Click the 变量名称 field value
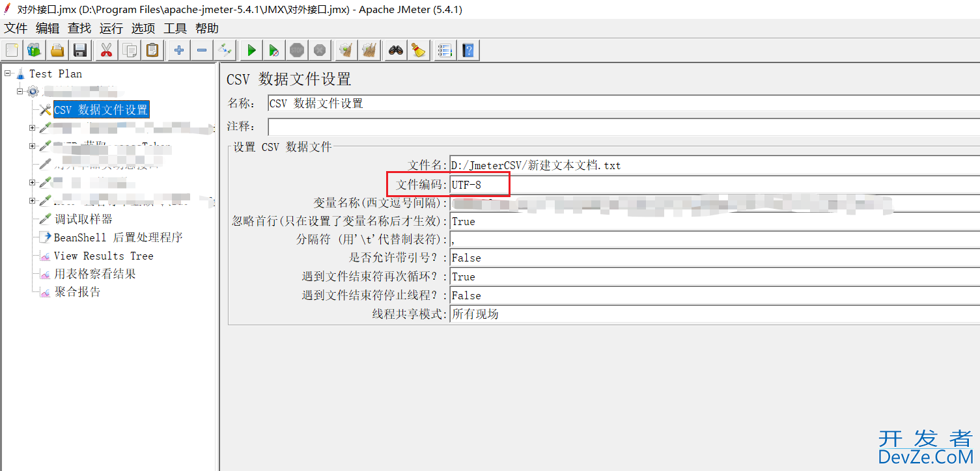Image resolution: width=980 pixels, height=471 pixels. [x=714, y=203]
